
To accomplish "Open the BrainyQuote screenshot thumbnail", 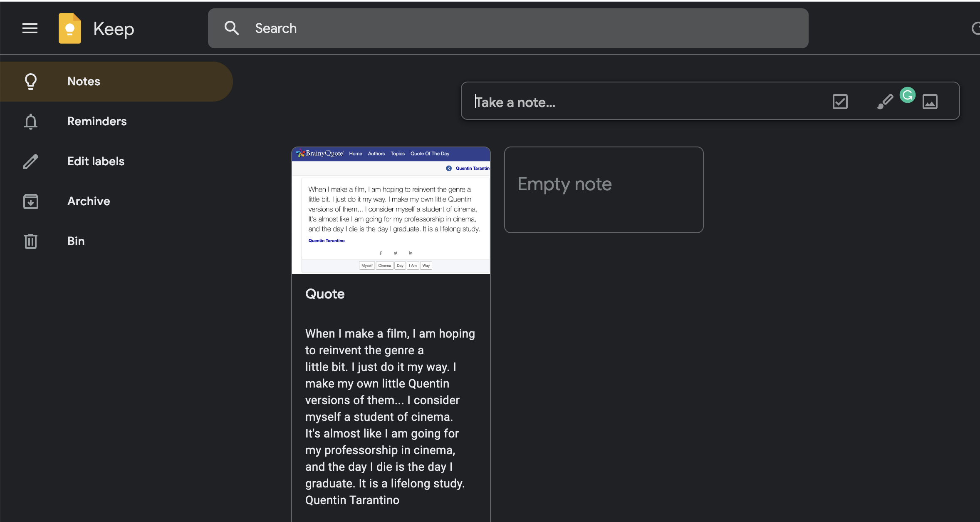I will click(x=391, y=210).
